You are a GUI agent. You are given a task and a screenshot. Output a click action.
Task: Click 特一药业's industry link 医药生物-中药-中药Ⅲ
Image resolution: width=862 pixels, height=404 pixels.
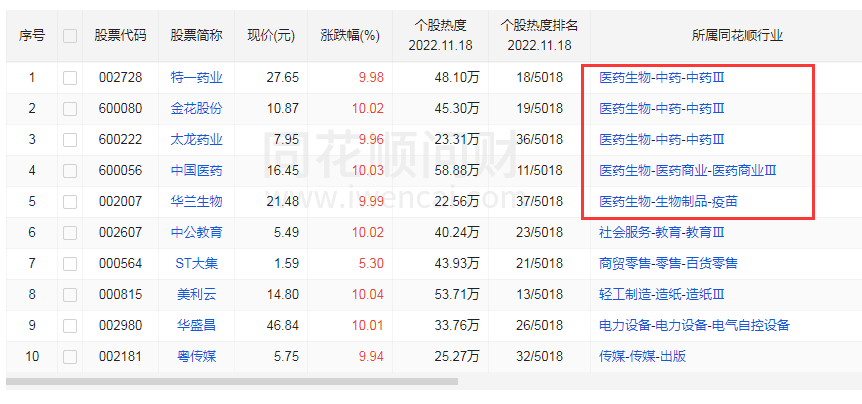(661, 78)
